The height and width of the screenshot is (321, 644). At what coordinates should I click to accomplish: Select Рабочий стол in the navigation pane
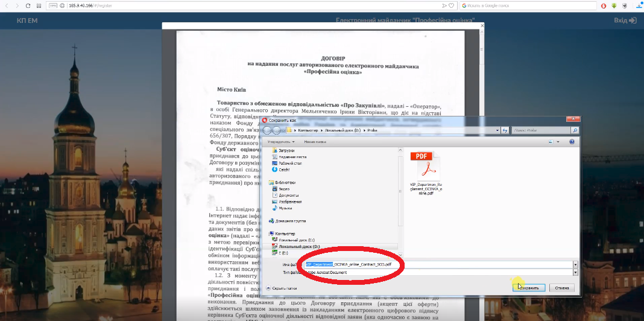tap(289, 163)
